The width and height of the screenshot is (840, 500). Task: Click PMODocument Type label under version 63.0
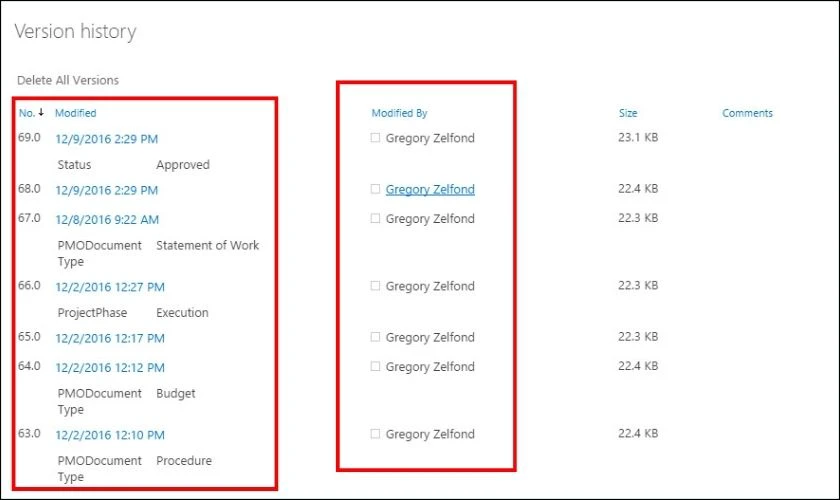(100, 469)
